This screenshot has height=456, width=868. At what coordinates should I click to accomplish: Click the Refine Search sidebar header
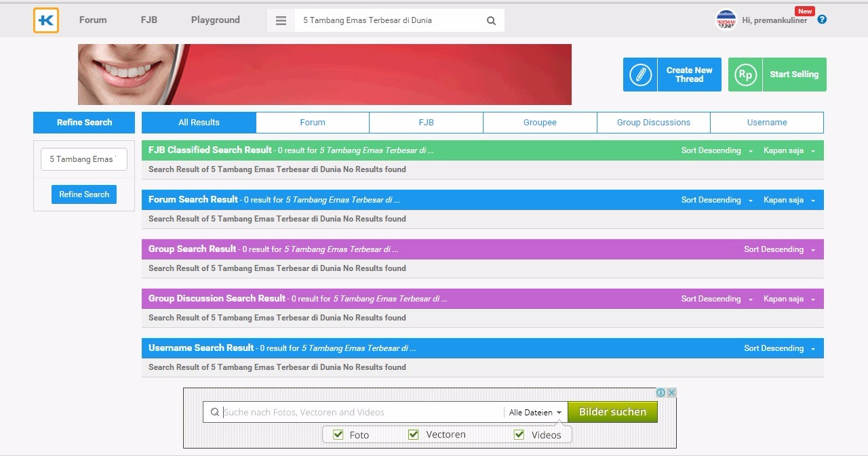(x=84, y=123)
